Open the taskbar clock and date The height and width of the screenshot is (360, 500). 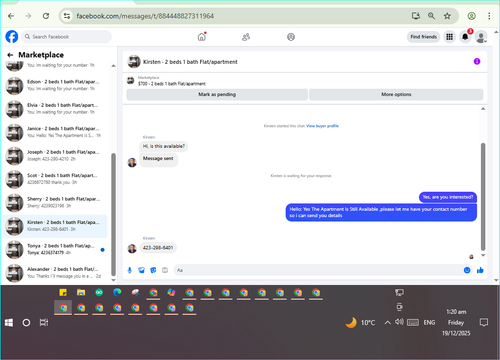coord(456,322)
